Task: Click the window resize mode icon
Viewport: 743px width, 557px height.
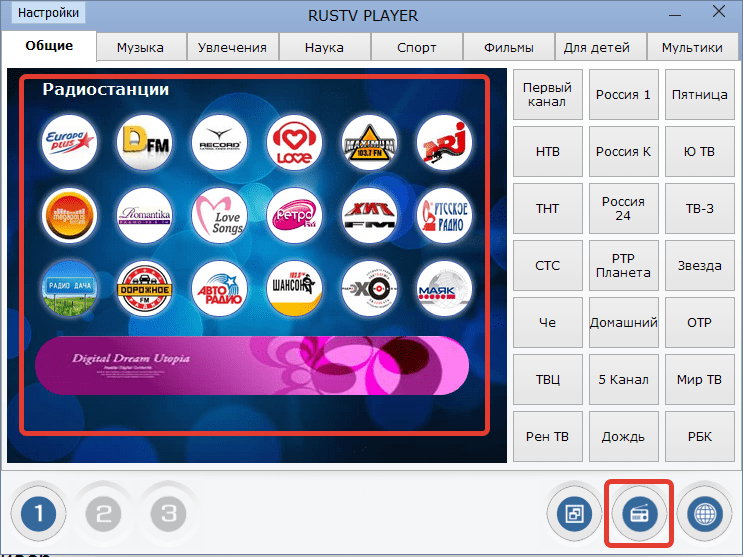Action: click(x=574, y=514)
